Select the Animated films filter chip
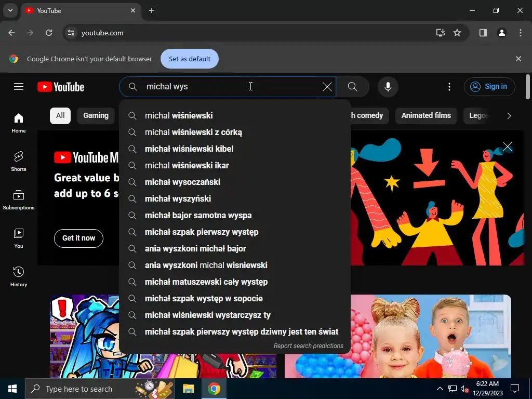The image size is (532, 399). [x=426, y=116]
